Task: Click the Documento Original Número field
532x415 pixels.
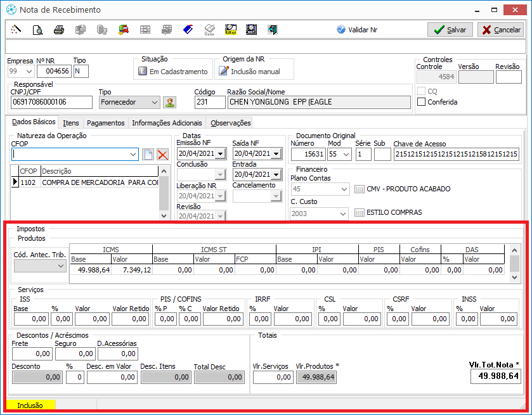Action: point(308,154)
